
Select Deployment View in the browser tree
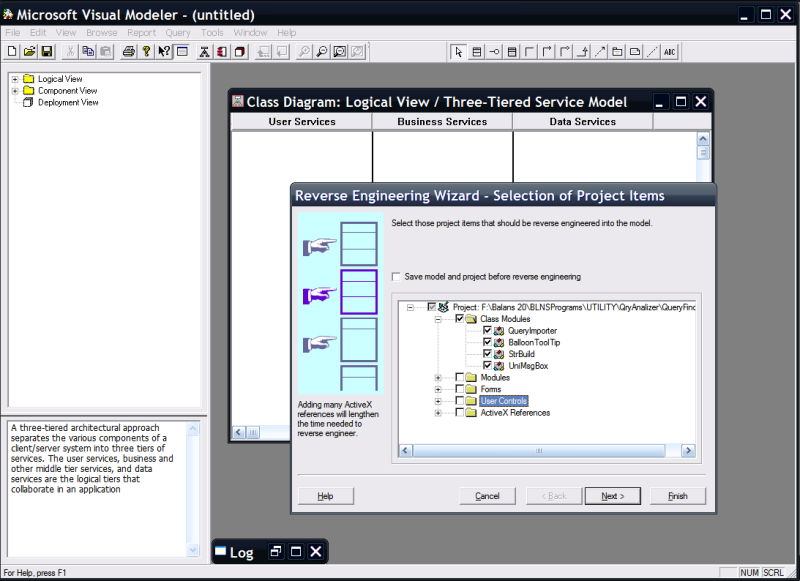[x=68, y=103]
